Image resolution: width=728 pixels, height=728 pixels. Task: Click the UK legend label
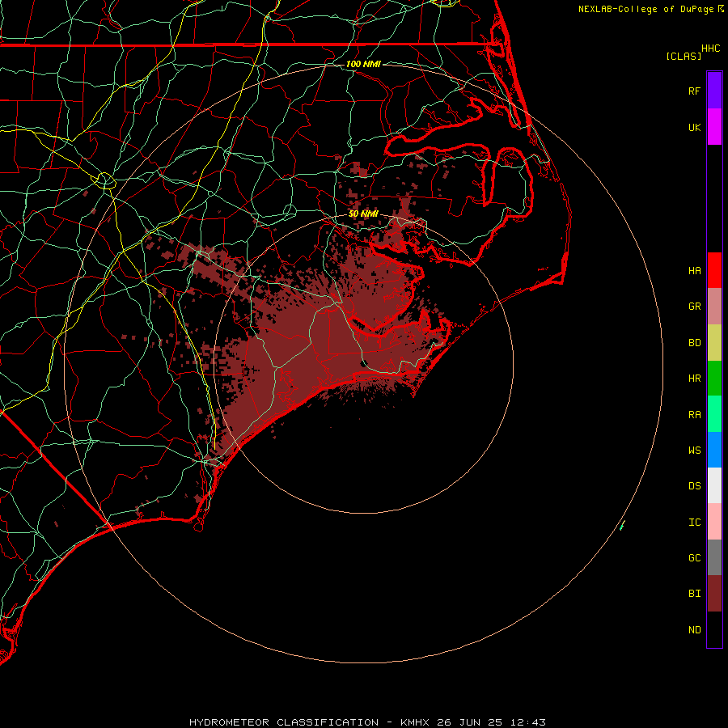click(694, 127)
